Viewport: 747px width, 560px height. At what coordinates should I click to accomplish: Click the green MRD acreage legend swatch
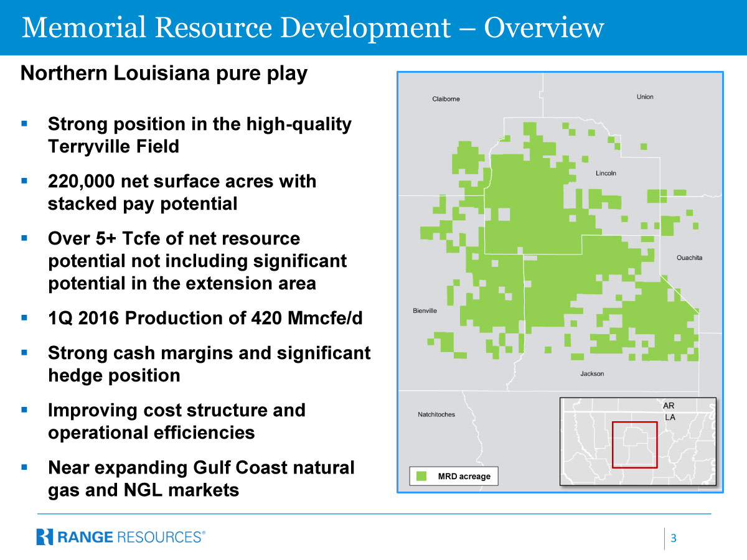click(422, 476)
